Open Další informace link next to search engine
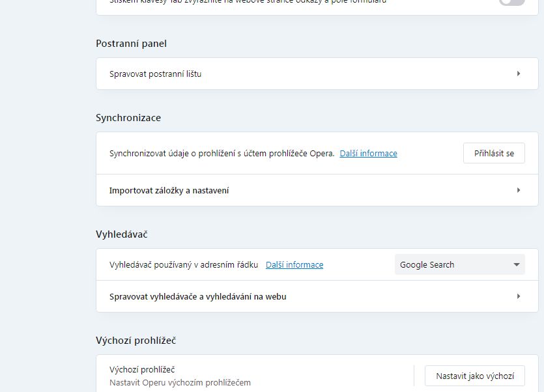The image size is (544, 392). (294, 264)
